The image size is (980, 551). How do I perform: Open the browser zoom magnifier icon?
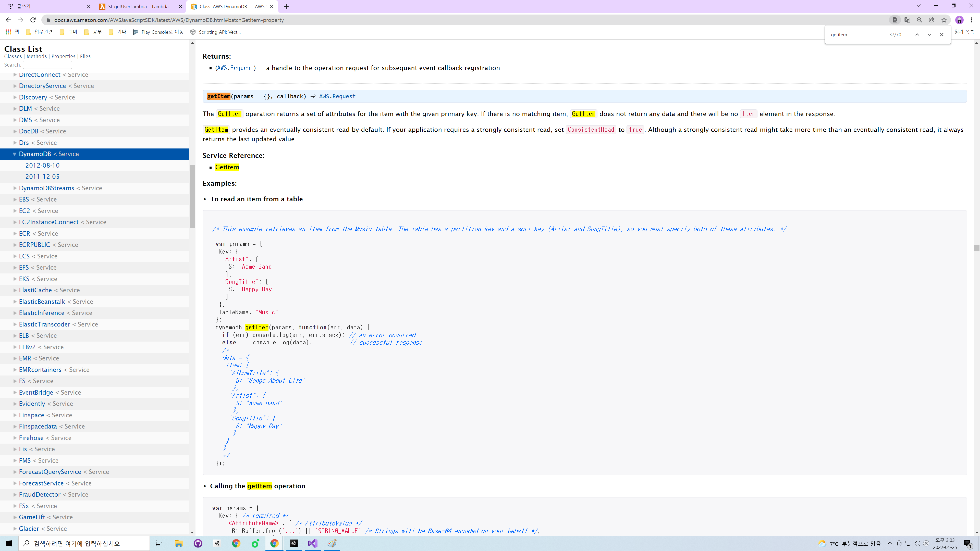pyautogui.click(x=919, y=20)
